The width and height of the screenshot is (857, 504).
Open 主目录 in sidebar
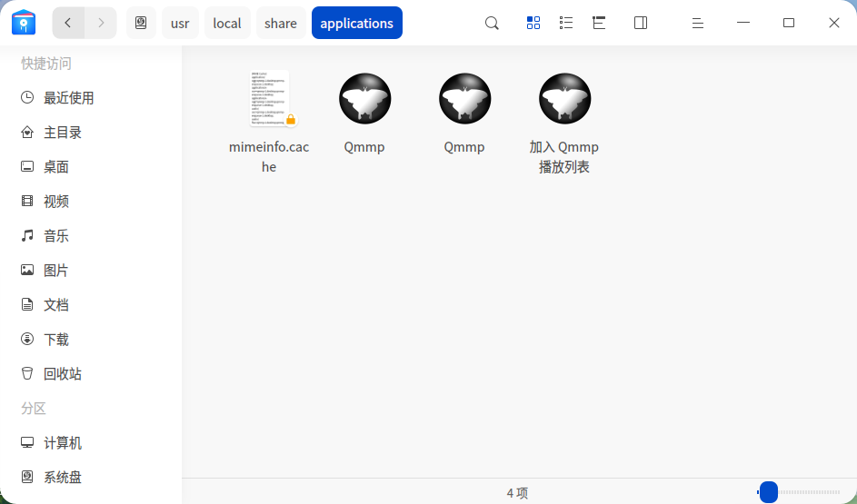91,133
